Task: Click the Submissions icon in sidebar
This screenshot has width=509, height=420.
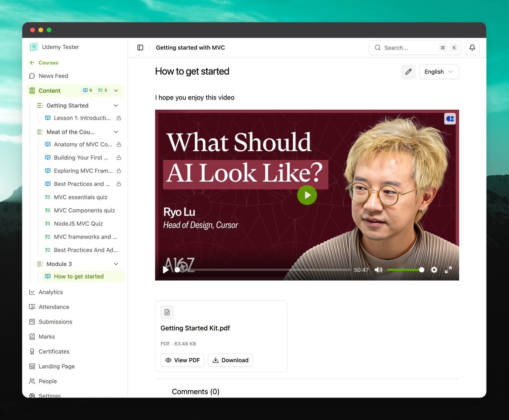Action: 32,322
